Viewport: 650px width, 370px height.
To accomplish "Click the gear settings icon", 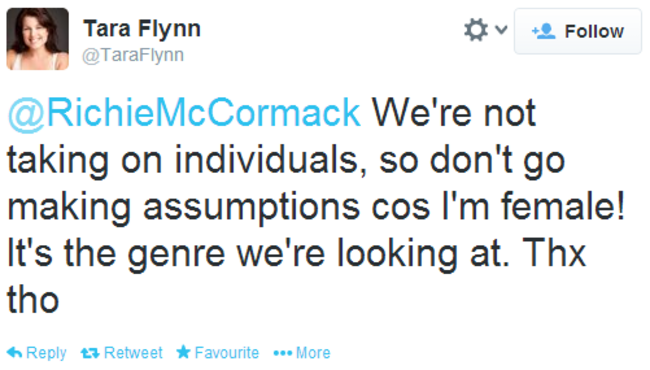I will point(475,30).
